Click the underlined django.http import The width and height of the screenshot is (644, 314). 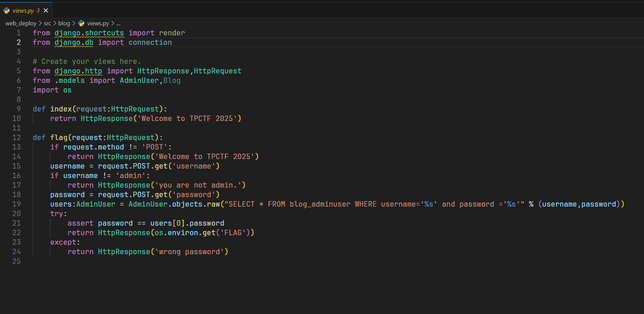(78, 71)
